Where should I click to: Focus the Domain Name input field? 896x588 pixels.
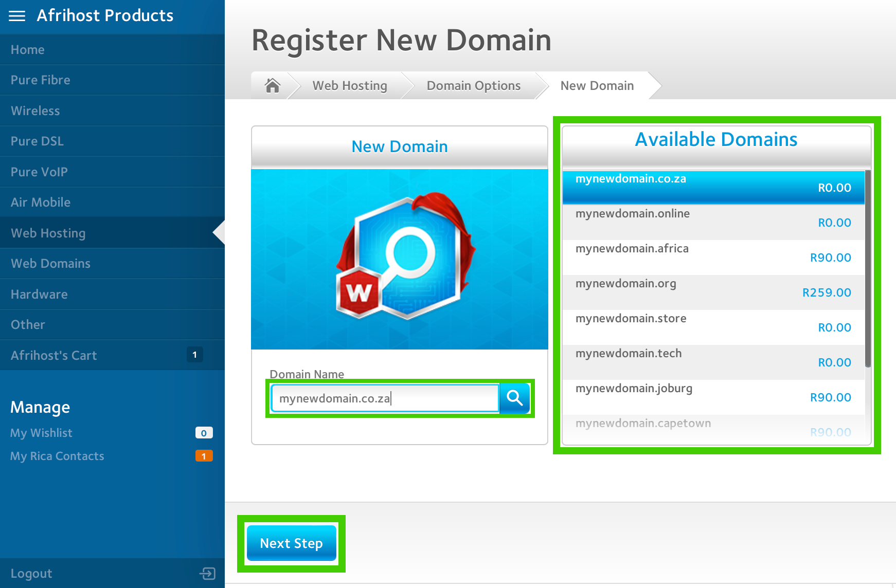click(385, 398)
